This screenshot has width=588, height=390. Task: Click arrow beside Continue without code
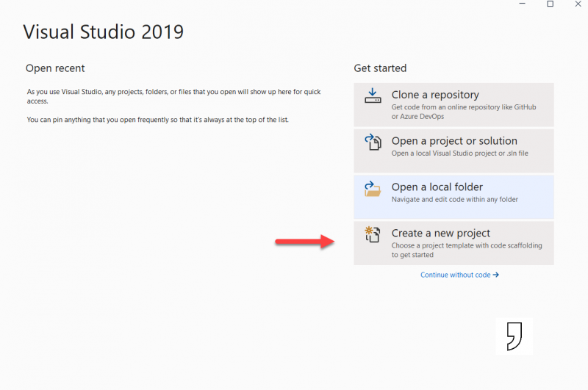pyautogui.click(x=495, y=275)
